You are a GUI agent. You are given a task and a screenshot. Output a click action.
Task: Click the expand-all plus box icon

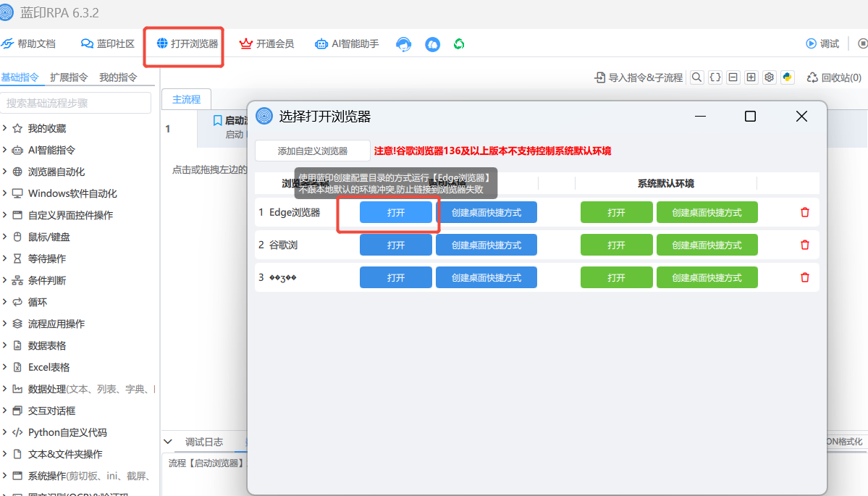(751, 77)
